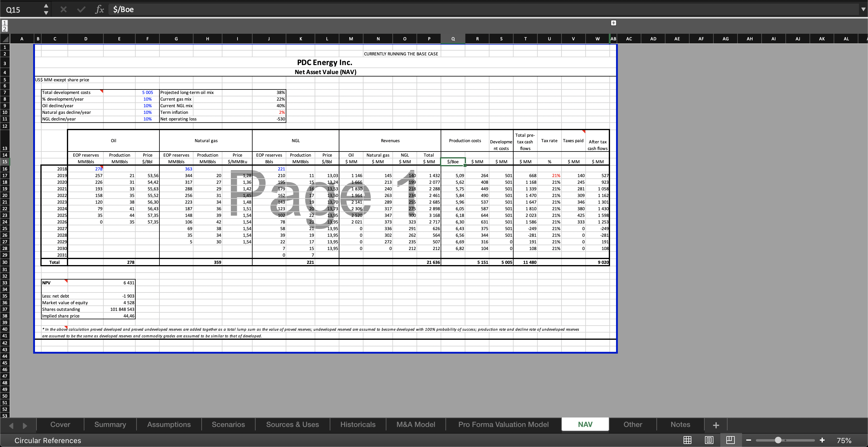Click the Market value of equity value 4 528
This screenshot has height=447, width=868.
coord(119,302)
